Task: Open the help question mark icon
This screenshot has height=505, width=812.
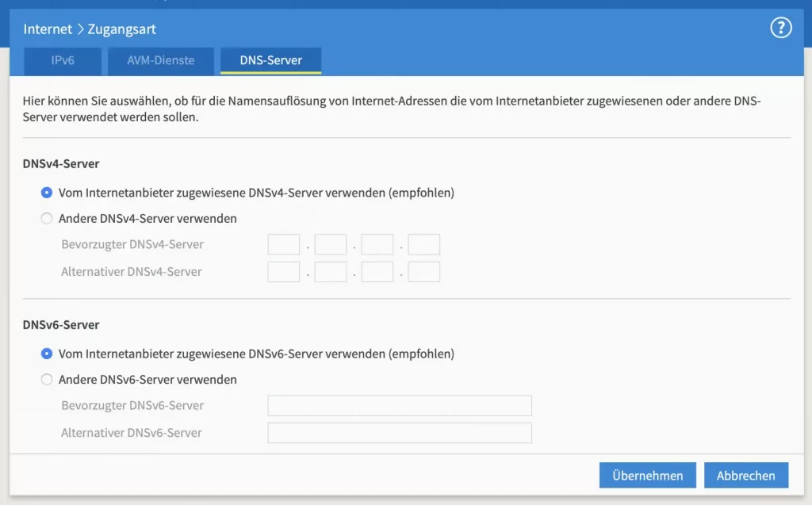Action: [x=781, y=29]
